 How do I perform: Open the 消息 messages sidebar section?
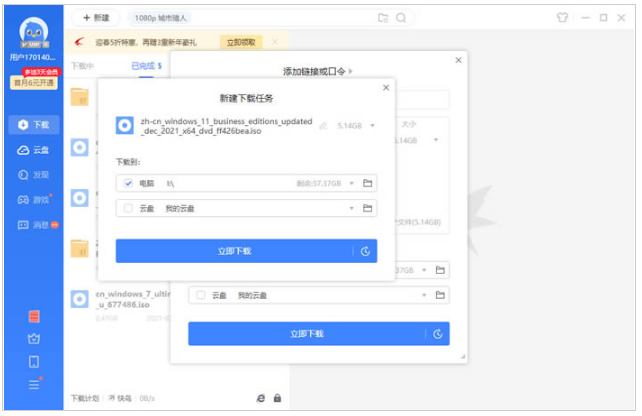click(33, 225)
